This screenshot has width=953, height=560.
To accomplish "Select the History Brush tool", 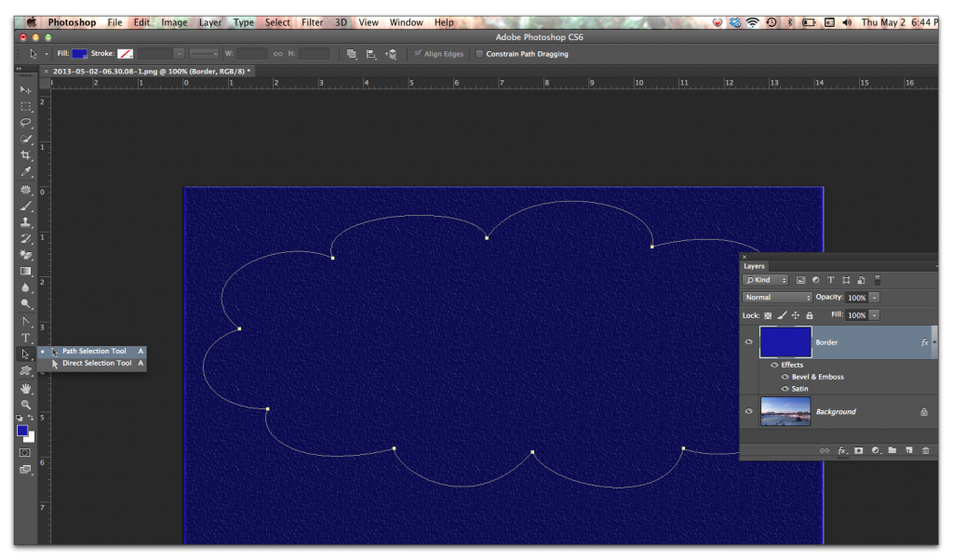I will 25,239.
